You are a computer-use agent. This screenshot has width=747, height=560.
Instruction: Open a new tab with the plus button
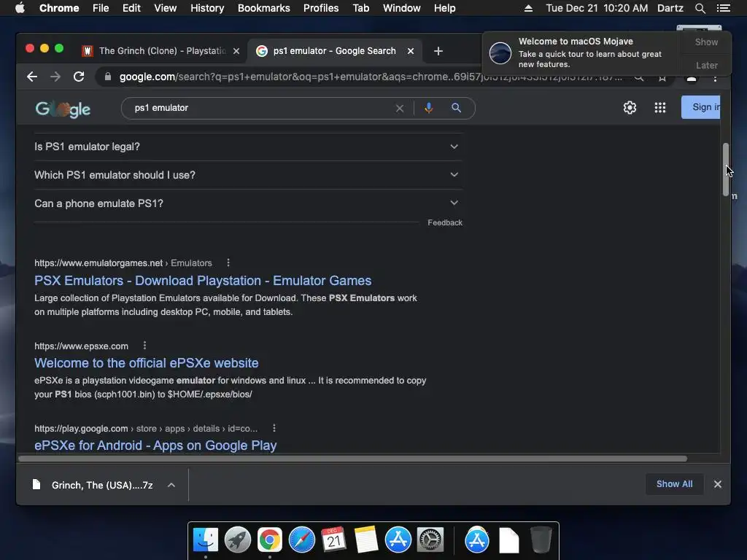438,51
